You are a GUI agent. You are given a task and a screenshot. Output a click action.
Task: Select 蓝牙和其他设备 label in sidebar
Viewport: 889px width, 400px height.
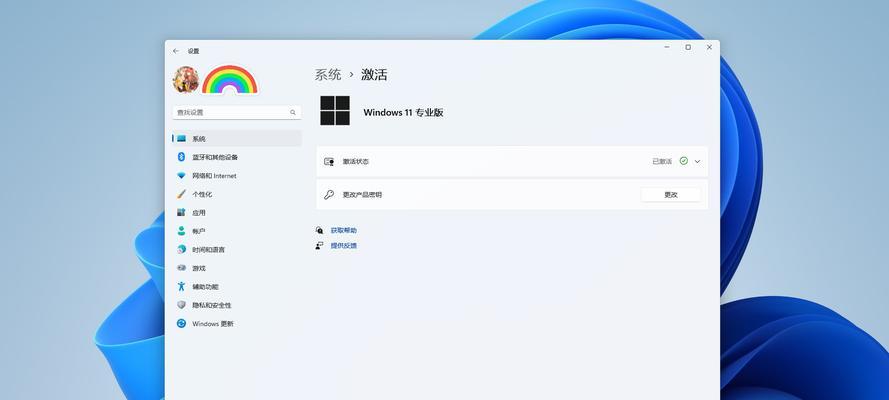pos(215,157)
